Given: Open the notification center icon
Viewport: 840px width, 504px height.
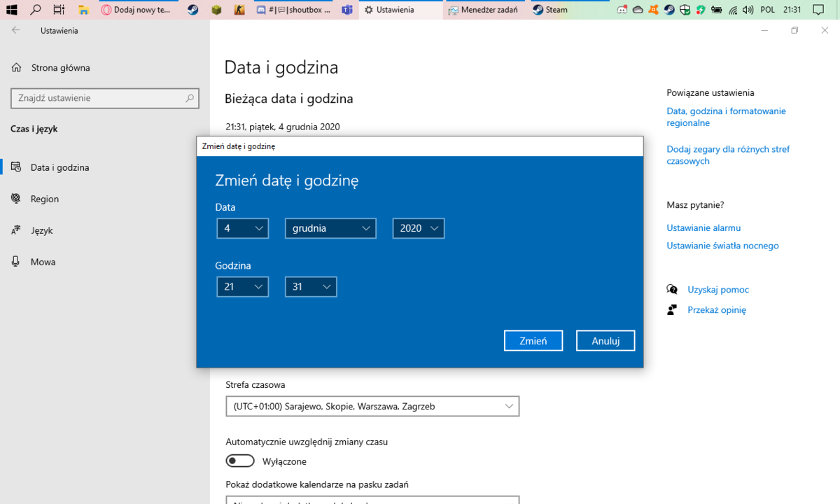Looking at the screenshot, I should (820, 10).
